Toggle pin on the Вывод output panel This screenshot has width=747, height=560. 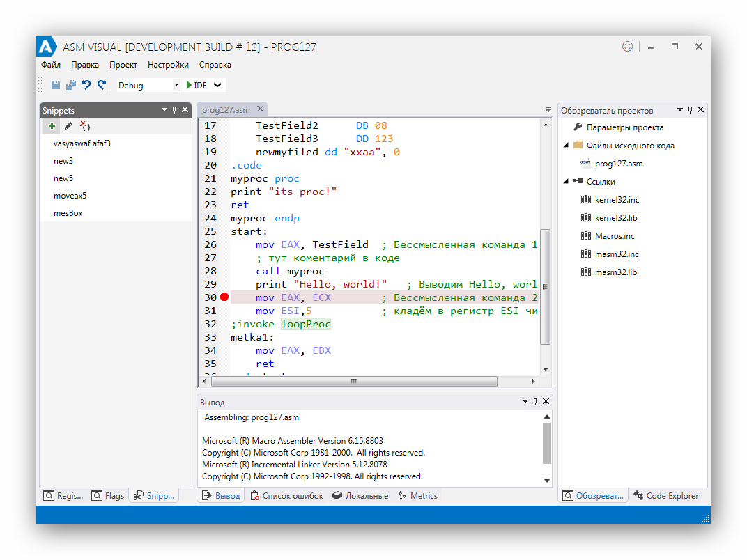coord(536,402)
